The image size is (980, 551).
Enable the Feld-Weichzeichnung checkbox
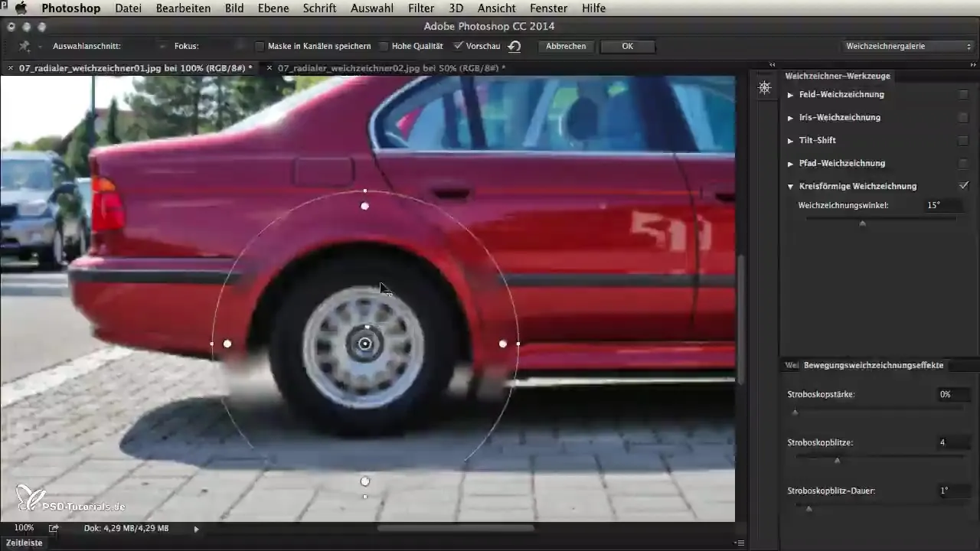click(x=964, y=95)
